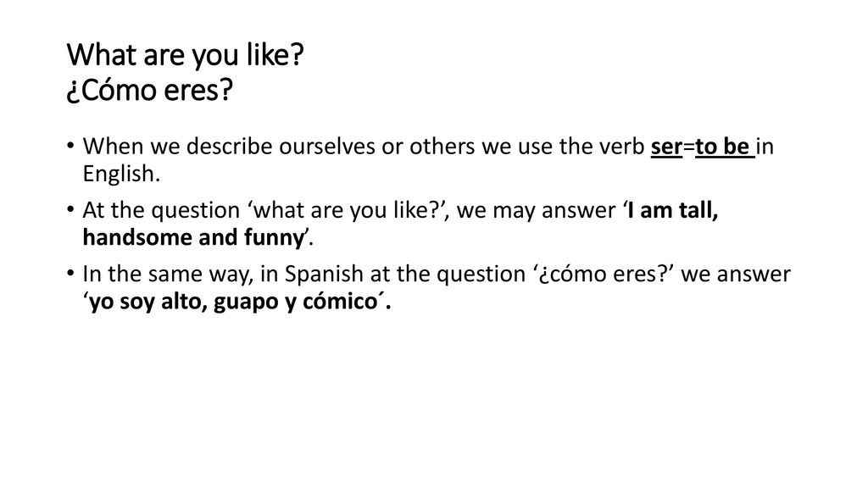Click the heading '¿Cómo eres?'
This screenshot has width=868, height=488.
click(149, 90)
